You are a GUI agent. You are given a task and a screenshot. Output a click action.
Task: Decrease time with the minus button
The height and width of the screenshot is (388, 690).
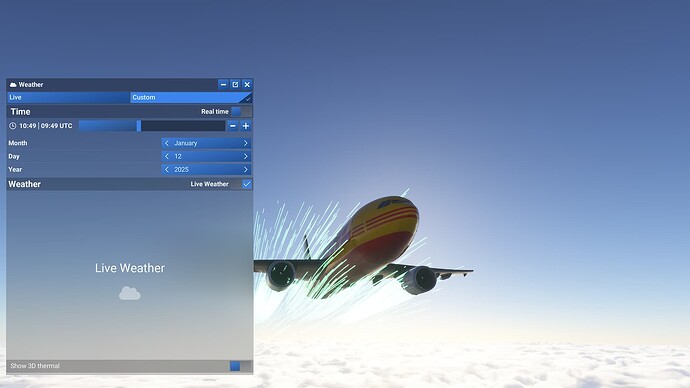233,126
